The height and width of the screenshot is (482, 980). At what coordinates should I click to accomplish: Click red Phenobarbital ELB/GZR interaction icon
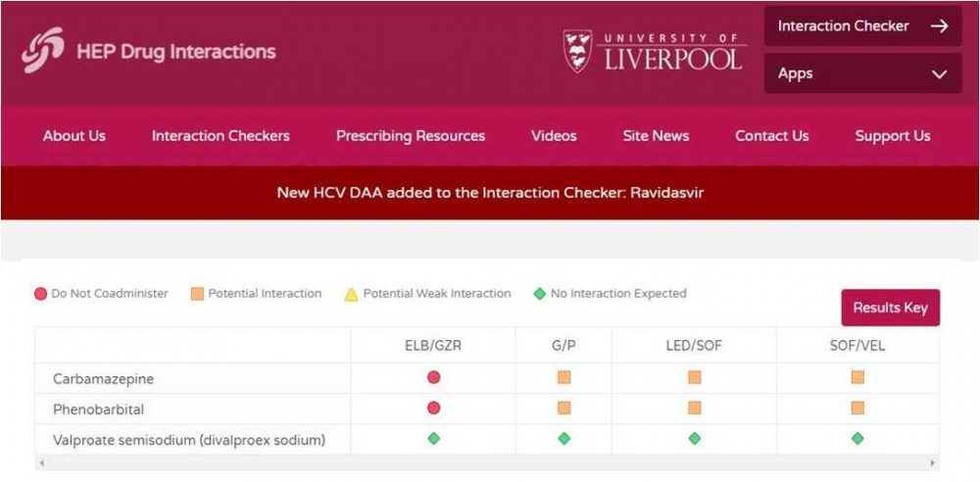pos(434,408)
